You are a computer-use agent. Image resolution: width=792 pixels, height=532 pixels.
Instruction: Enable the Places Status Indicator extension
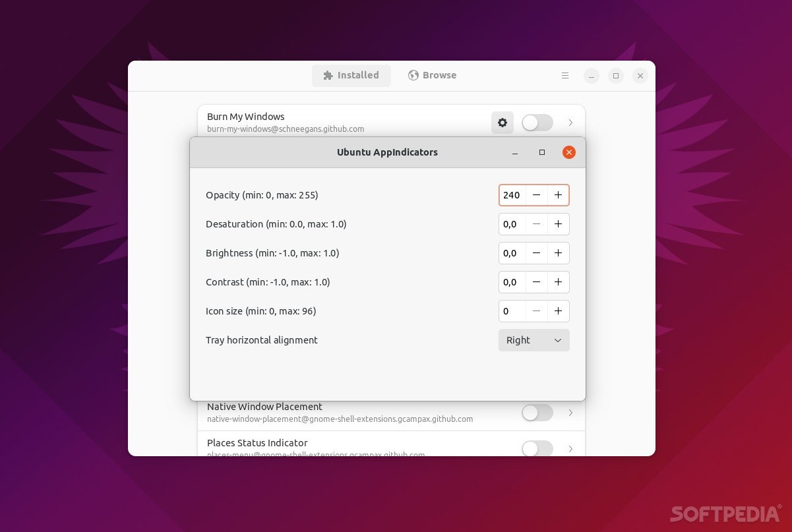537,449
